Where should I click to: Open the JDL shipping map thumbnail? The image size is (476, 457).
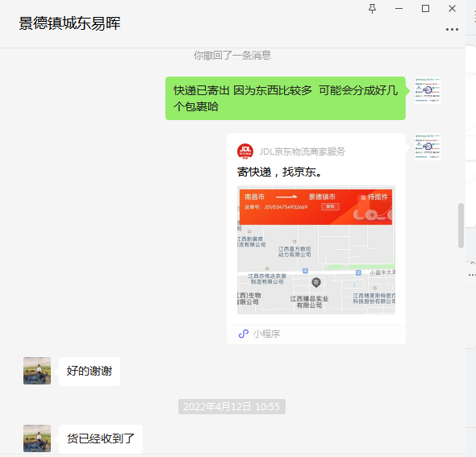[x=316, y=250]
